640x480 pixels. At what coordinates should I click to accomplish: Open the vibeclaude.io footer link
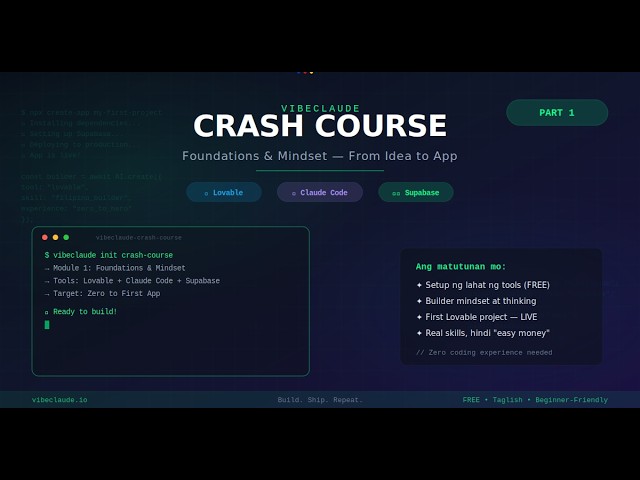point(60,400)
